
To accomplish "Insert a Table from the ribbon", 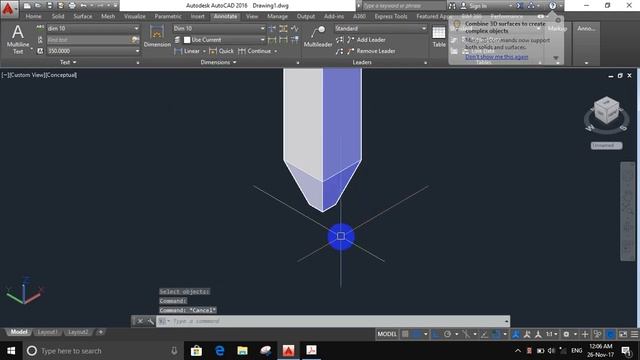I will [439, 37].
